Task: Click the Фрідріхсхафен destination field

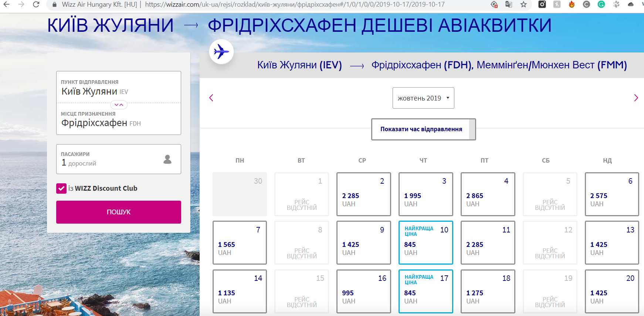Action: click(118, 120)
